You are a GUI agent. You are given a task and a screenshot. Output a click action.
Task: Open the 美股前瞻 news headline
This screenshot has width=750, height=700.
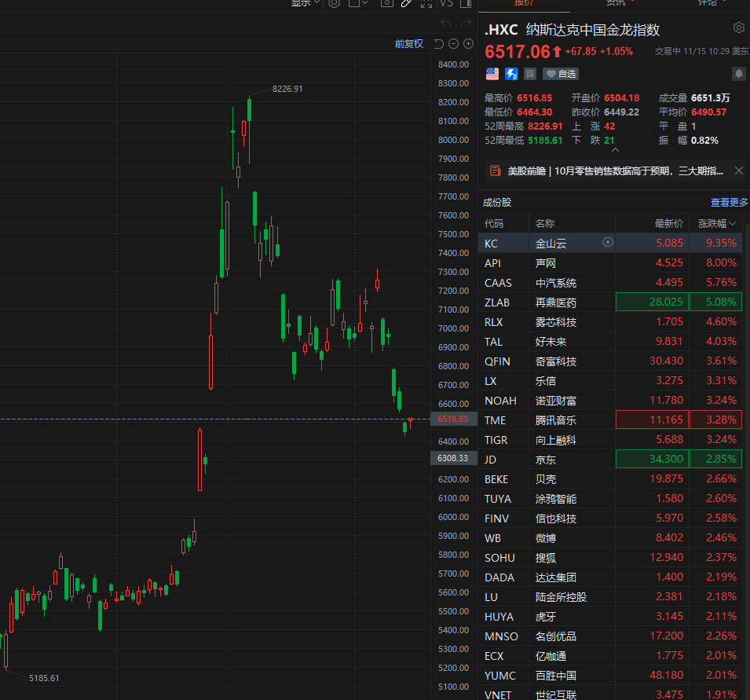[x=615, y=170]
